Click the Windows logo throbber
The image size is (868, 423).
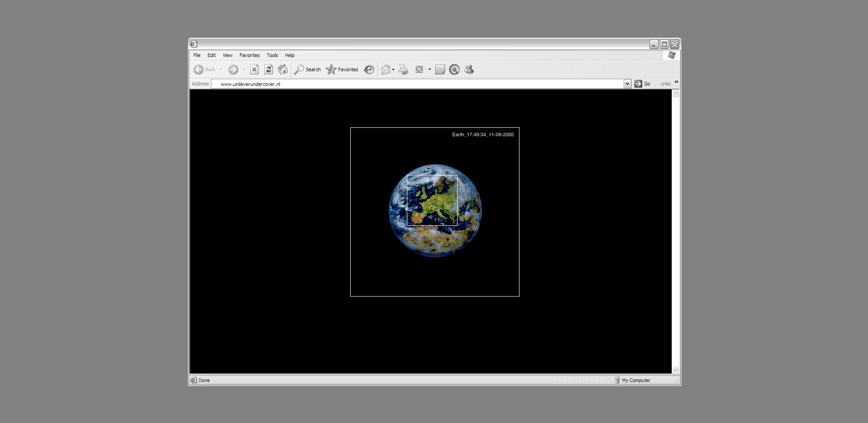tap(672, 55)
